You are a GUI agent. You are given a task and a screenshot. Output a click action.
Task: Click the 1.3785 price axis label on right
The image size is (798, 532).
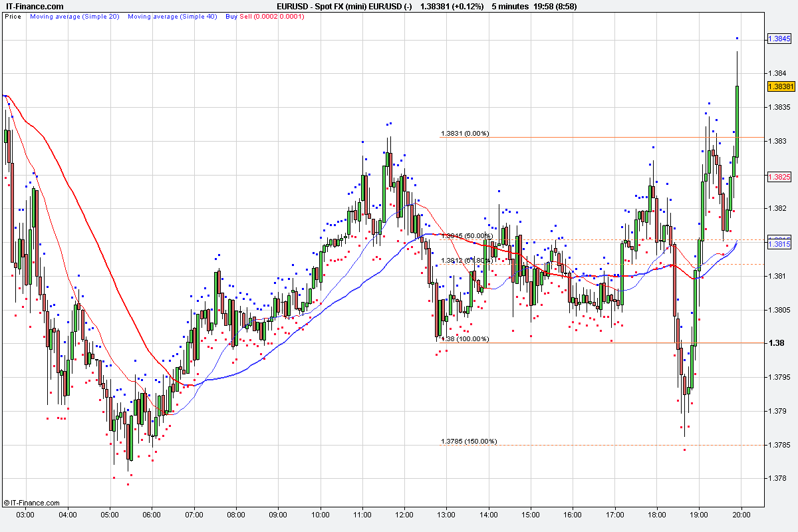779,445
